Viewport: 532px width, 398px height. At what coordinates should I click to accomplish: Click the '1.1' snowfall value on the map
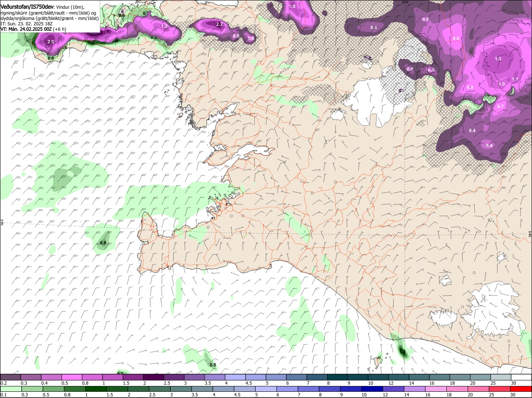click(515, 79)
